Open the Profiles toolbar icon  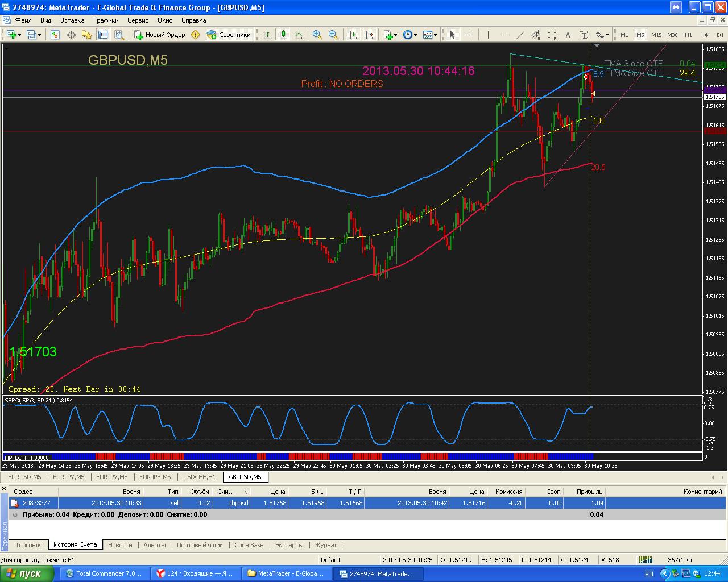(31, 35)
